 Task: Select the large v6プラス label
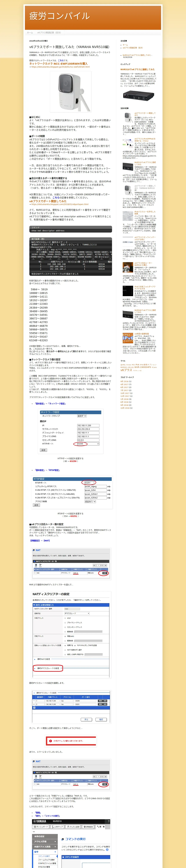(x=126, y=370)
